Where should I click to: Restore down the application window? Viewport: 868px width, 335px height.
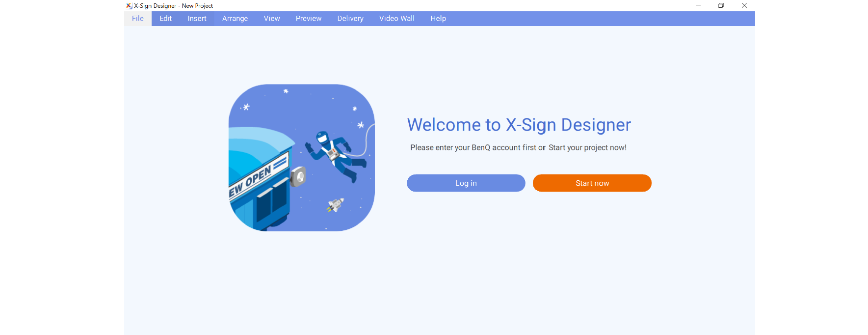coord(721,6)
